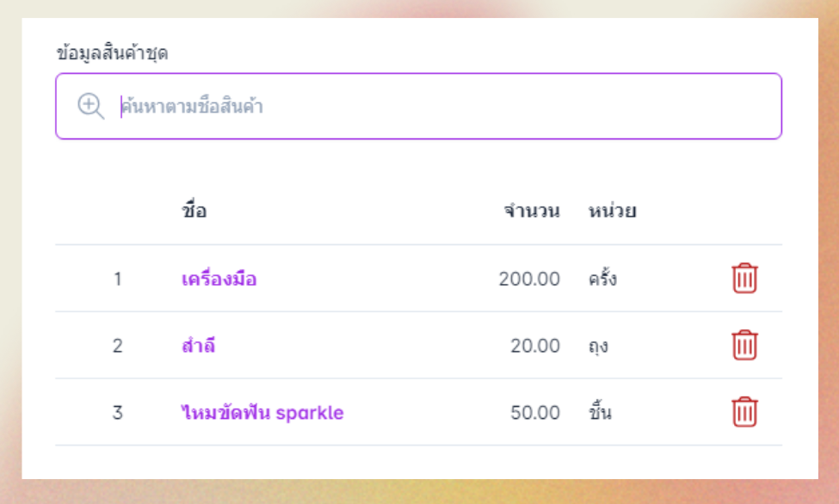This screenshot has height=504, width=839.
Task: Select the 20.00 quantity cell
Action: 535,347
